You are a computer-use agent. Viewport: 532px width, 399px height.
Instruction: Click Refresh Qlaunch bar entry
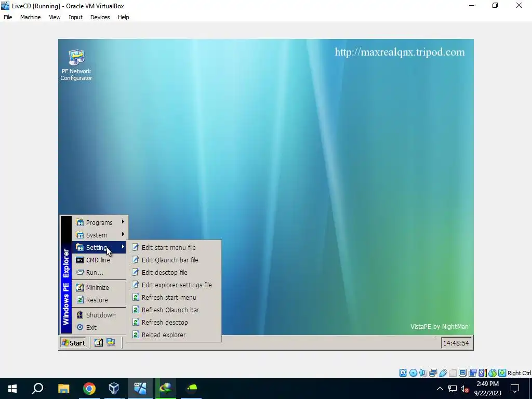(x=174, y=310)
